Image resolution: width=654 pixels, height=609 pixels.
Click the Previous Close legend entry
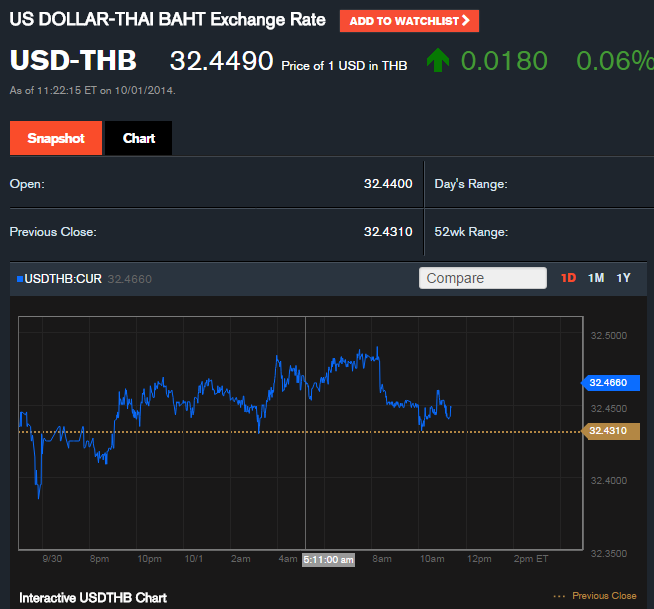(595, 596)
